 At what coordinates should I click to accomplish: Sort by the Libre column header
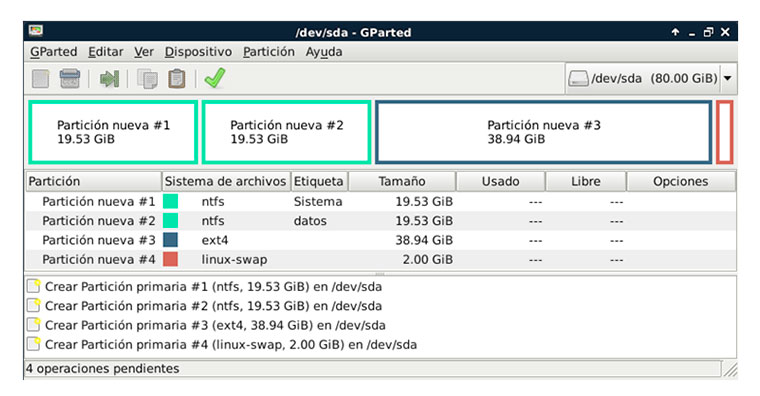pos(586,181)
